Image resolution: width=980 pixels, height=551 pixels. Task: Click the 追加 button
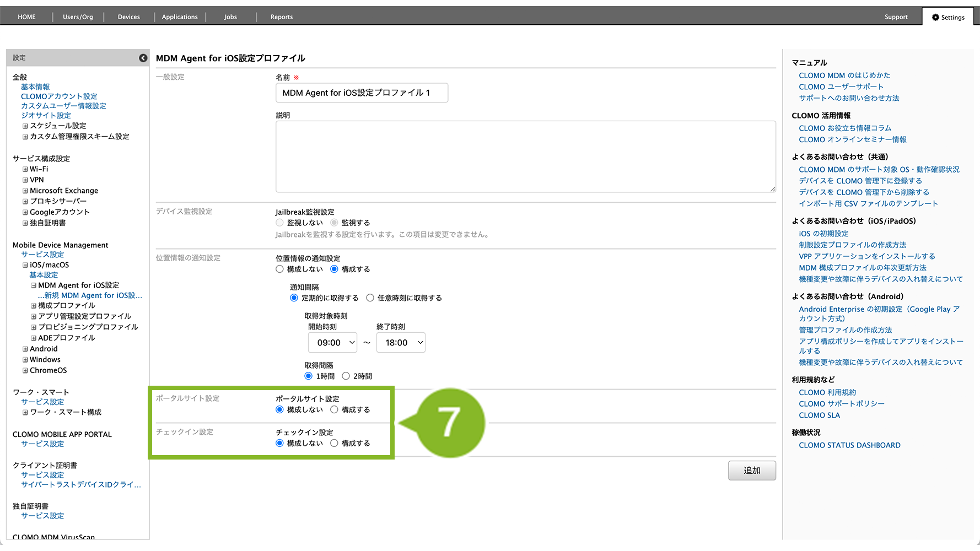coord(752,471)
